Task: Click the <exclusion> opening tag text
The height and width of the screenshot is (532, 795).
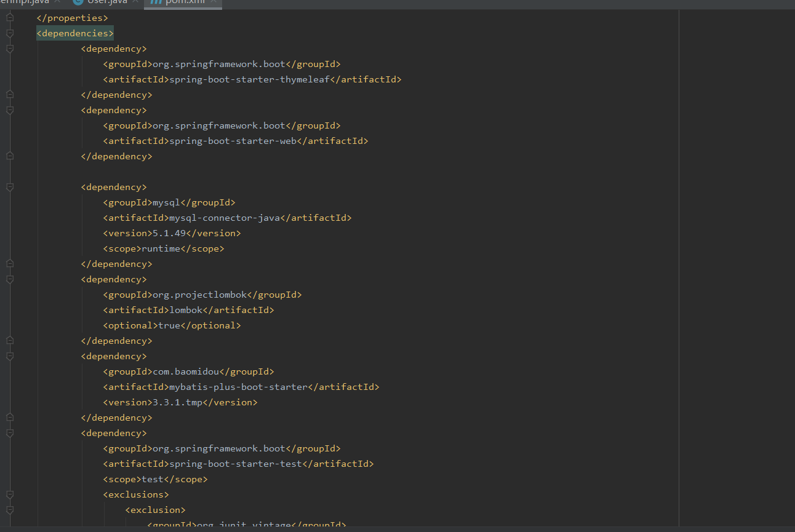Action: tap(155, 510)
